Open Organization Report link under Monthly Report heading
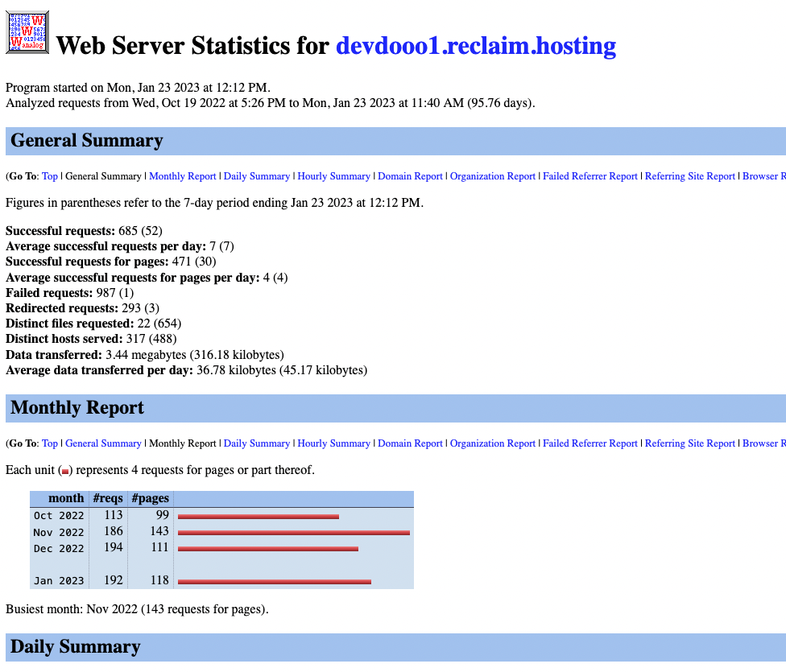786x672 pixels. [x=493, y=443]
